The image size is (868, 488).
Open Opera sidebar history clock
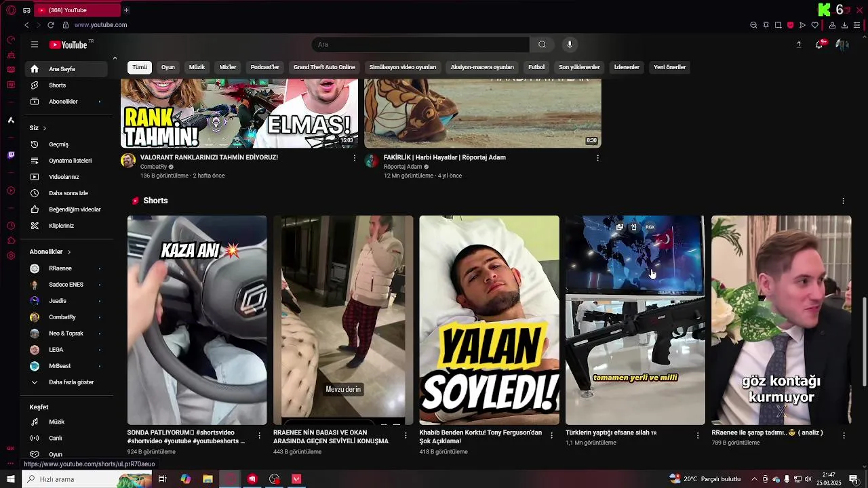pyautogui.click(x=11, y=226)
